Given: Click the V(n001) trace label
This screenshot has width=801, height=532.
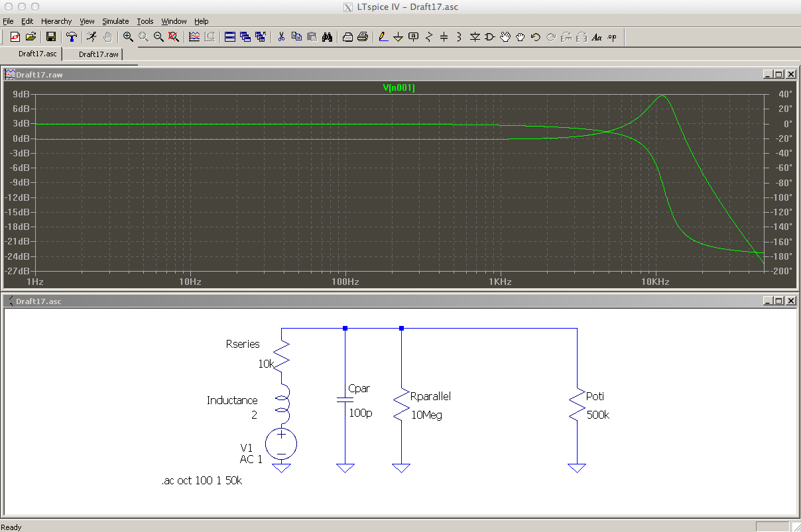Looking at the screenshot, I should pos(399,87).
